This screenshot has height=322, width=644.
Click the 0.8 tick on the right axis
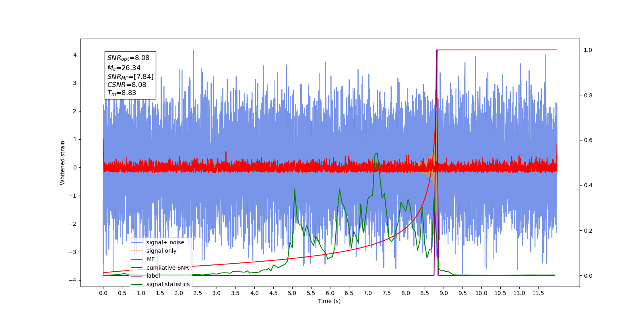588,95
